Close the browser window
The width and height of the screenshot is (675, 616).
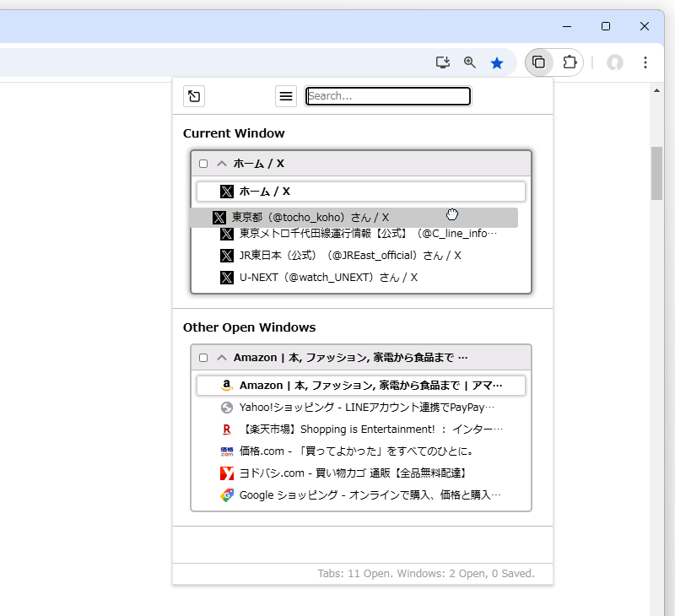point(645,26)
